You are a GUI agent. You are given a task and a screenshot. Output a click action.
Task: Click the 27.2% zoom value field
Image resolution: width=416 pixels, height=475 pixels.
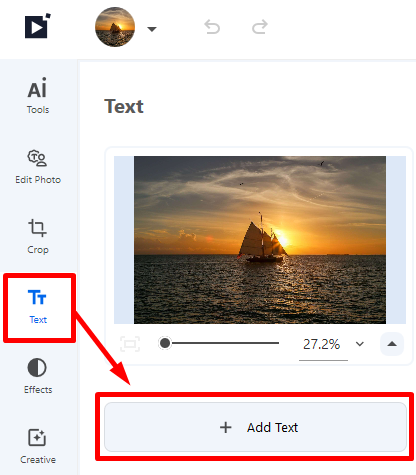(x=323, y=344)
